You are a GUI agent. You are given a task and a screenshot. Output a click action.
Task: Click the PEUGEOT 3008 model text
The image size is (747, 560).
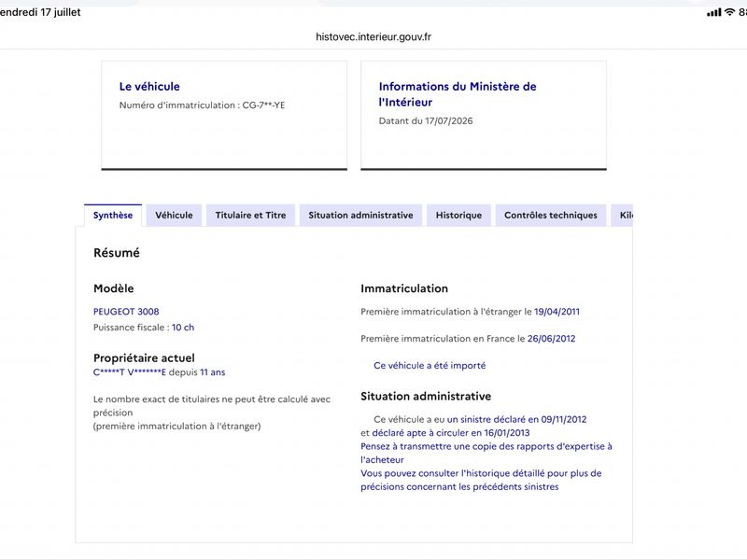(126, 312)
